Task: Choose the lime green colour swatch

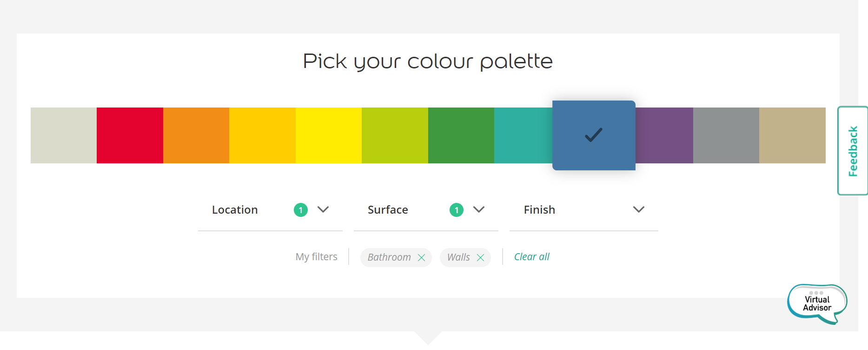Action: pos(395,135)
